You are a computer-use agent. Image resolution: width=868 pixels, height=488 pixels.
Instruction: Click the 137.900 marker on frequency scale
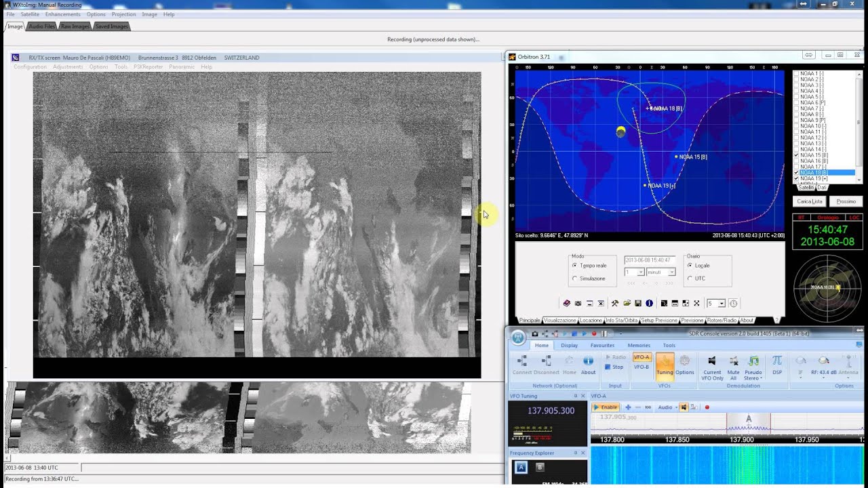tap(742, 440)
